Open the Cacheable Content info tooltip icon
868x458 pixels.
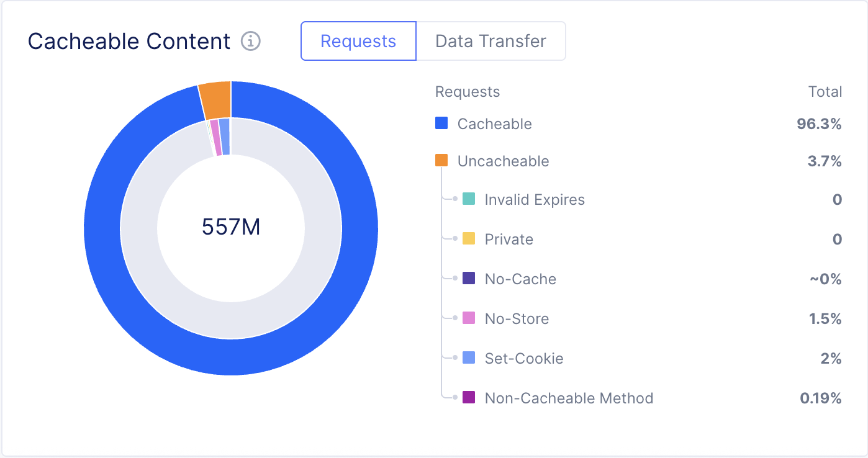pos(250,41)
